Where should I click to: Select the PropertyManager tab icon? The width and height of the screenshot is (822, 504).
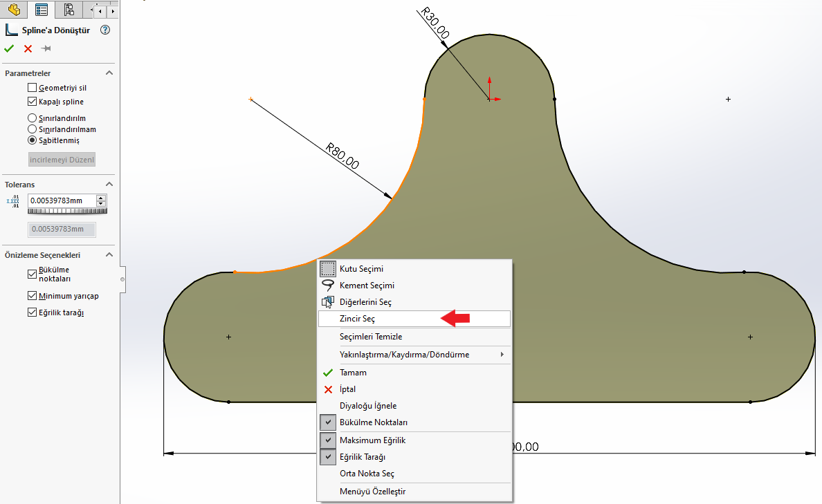pyautogui.click(x=40, y=10)
